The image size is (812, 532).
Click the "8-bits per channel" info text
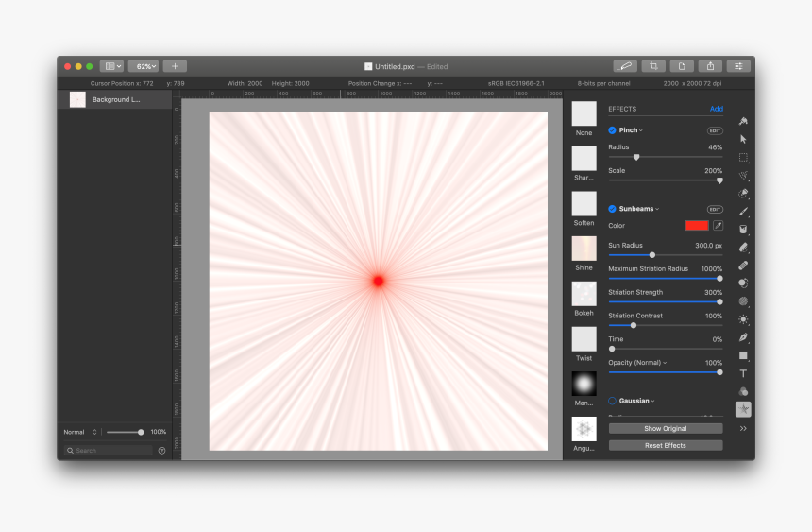[604, 83]
